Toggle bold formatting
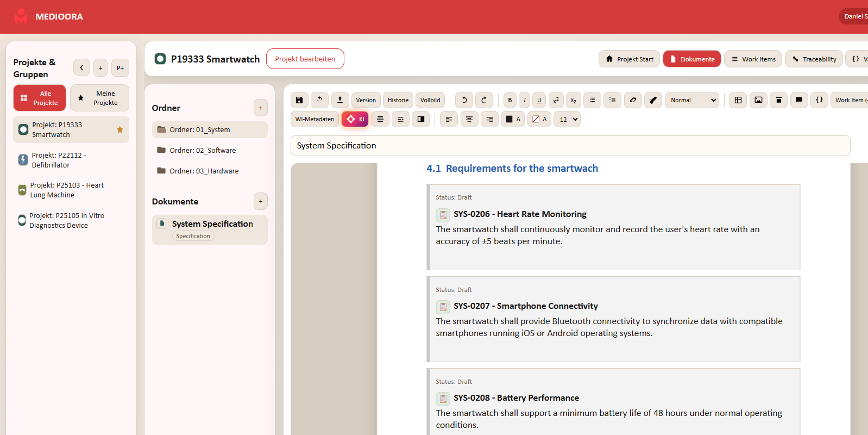 tap(510, 100)
